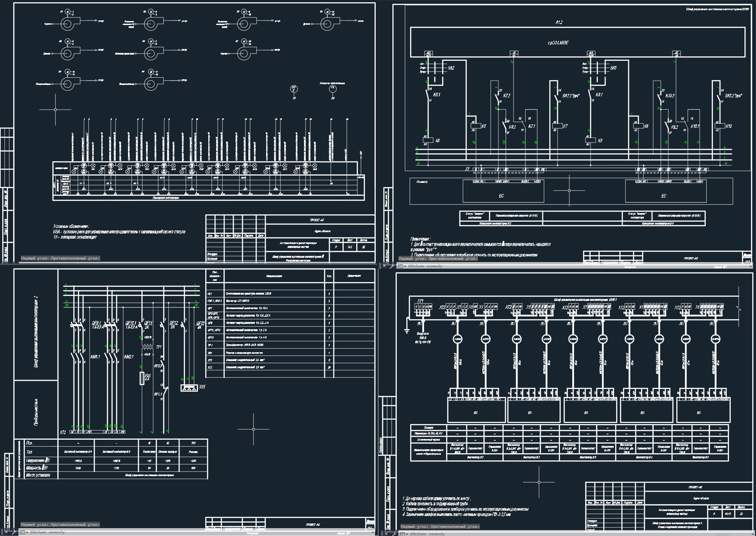This screenshot has height=536, width=756.
Task: Click the 'Место установки' row label
Action: [x=38, y=475]
